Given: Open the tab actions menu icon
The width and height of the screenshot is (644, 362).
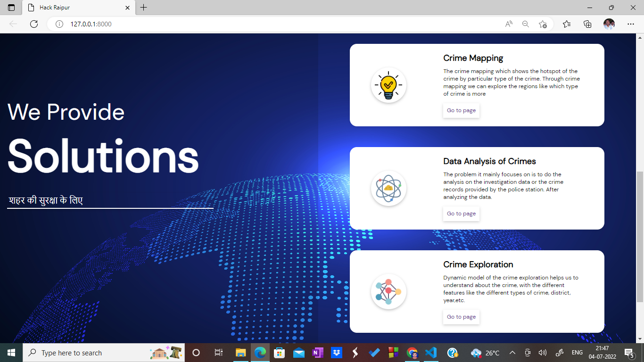Looking at the screenshot, I should [x=11, y=8].
